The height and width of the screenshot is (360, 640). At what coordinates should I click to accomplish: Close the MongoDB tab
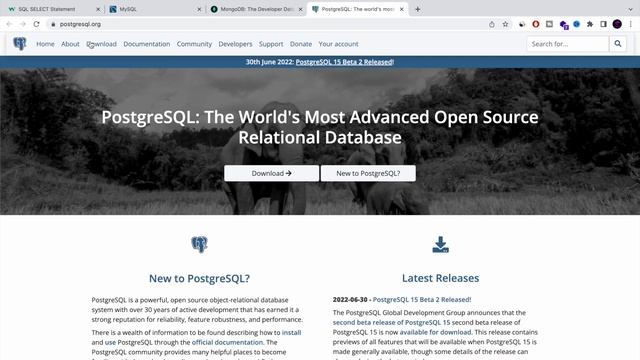(x=300, y=9)
